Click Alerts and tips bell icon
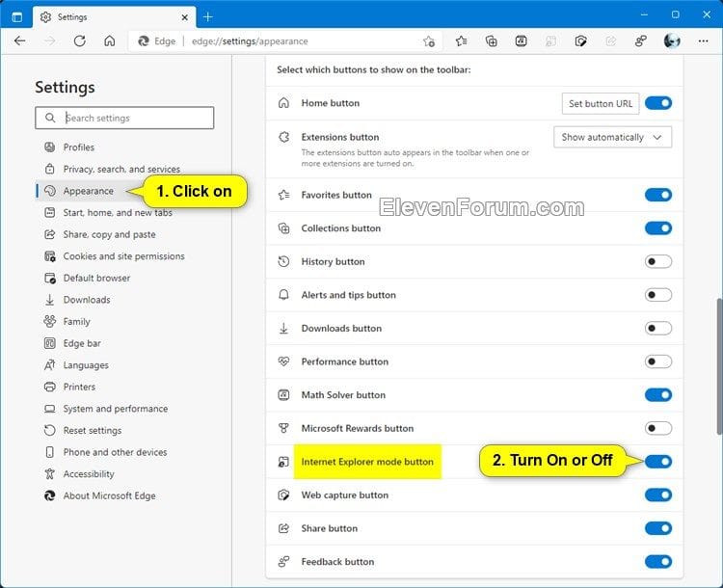 point(283,295)
